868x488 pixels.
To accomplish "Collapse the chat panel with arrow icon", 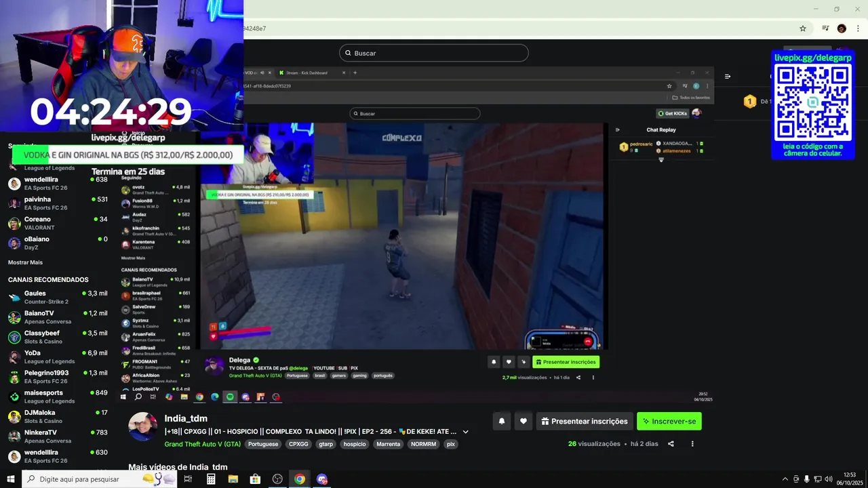I will 728,77.
